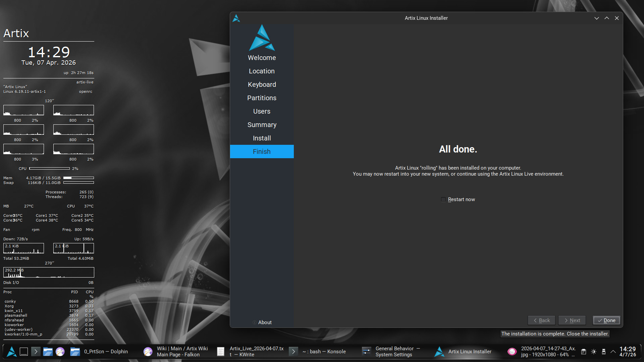Select the Keyboard step in the sidebar
The width and height of the screenshot is (644, 362).
tap(262, 84)
